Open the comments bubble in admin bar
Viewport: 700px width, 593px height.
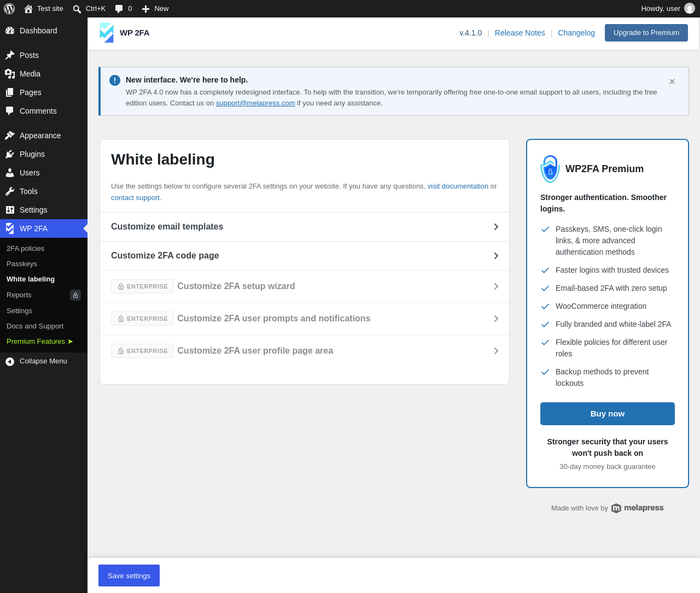click(119, 9)
